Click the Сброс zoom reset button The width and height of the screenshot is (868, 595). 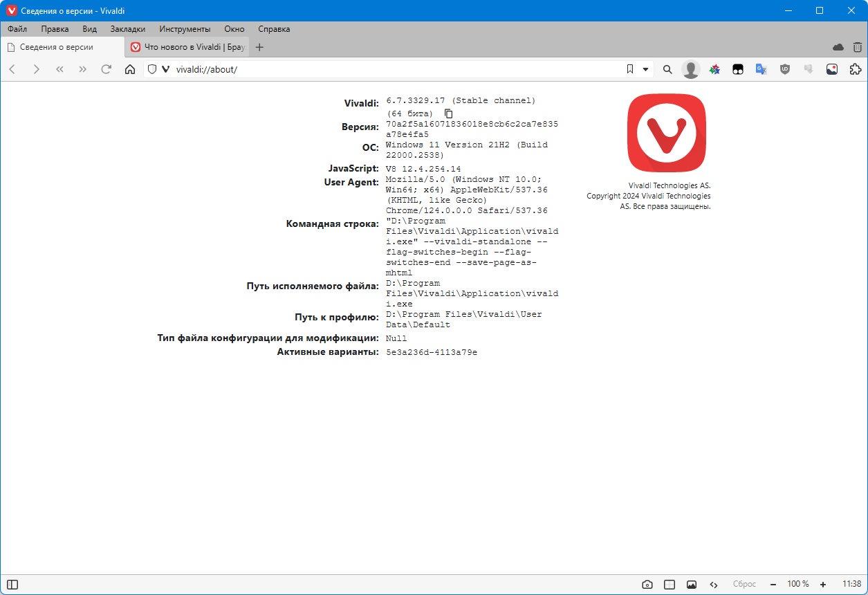point(744,585)
